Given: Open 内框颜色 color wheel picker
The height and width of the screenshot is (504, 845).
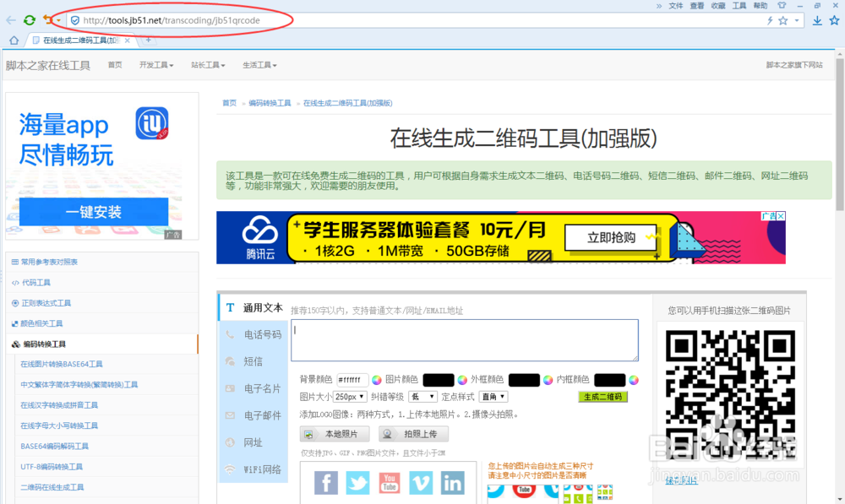Looking at the screenshot, I should click(634, 380).
